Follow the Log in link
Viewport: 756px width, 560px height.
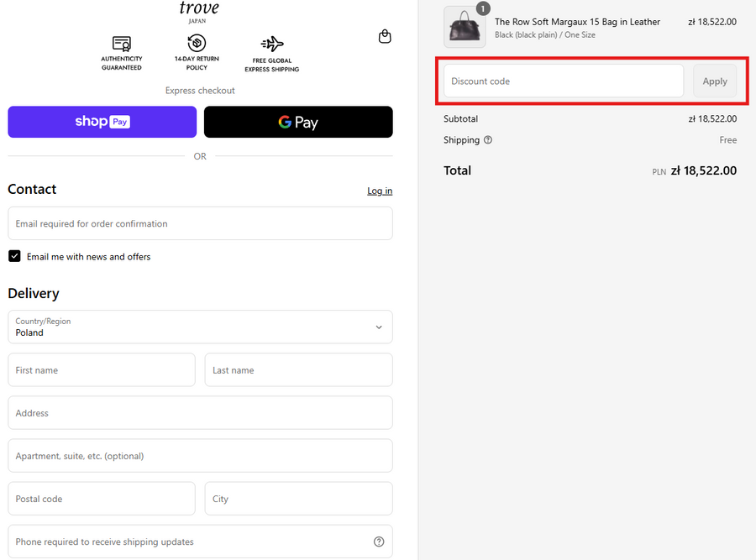[379, 191]
